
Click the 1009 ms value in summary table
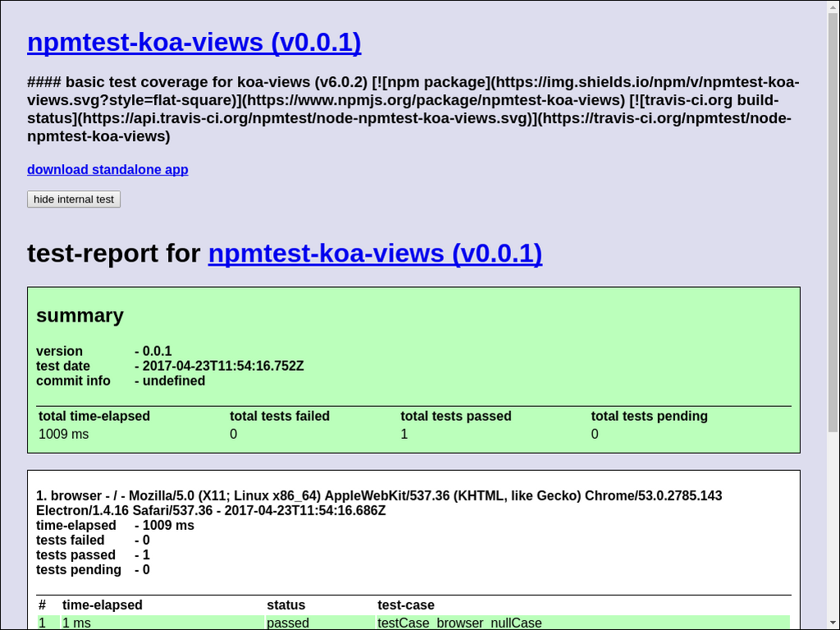click(64, 434)
